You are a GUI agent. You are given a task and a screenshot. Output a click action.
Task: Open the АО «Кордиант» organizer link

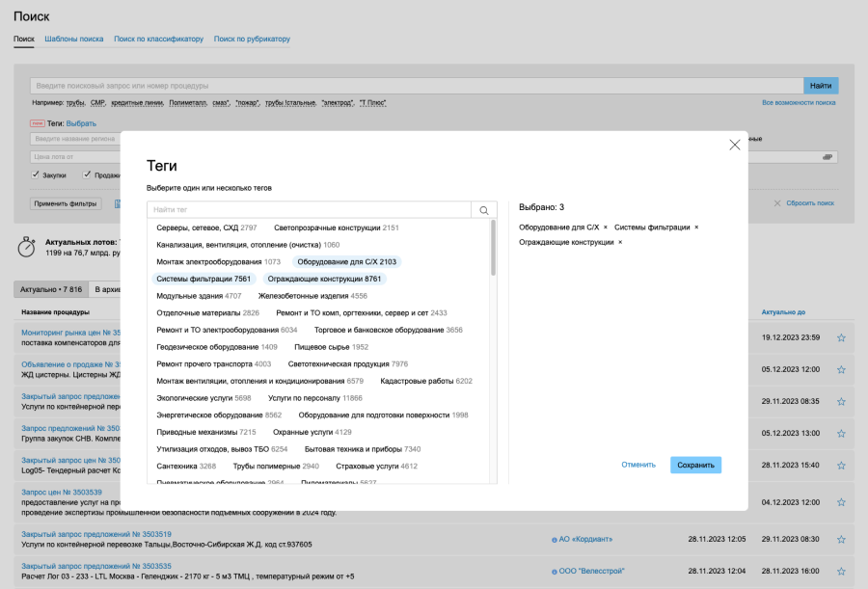click(x=584, y=539)
